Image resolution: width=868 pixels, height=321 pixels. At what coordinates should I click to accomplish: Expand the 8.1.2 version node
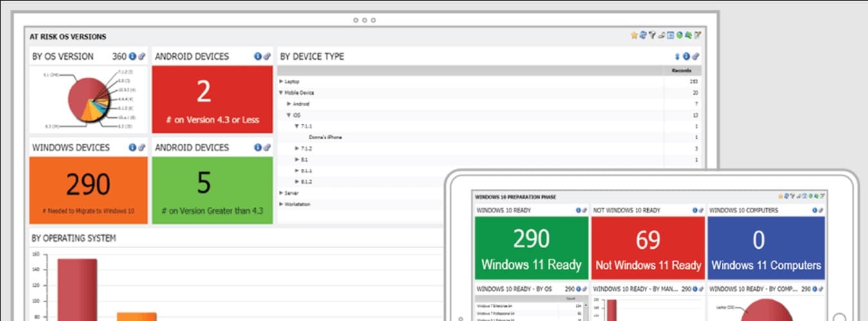tap(297, 182)
